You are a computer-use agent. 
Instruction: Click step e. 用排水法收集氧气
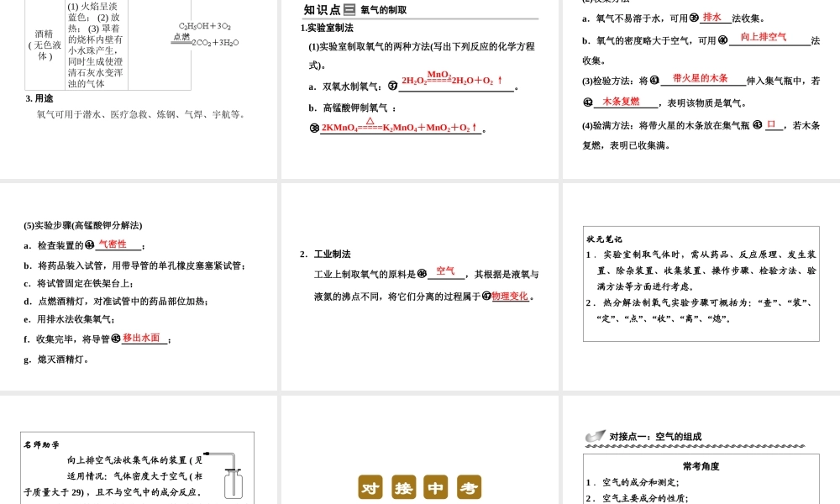[x=69, y=319]
